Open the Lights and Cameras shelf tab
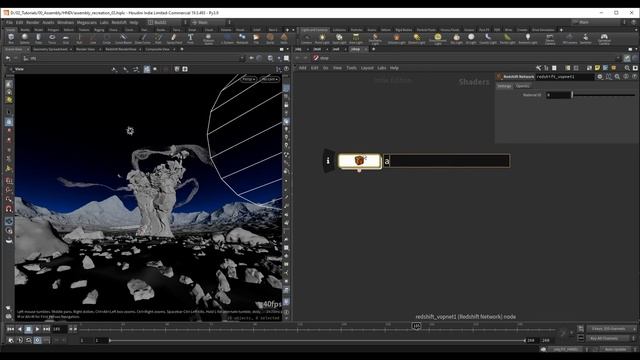640x360 pixels. click(314, 30)
